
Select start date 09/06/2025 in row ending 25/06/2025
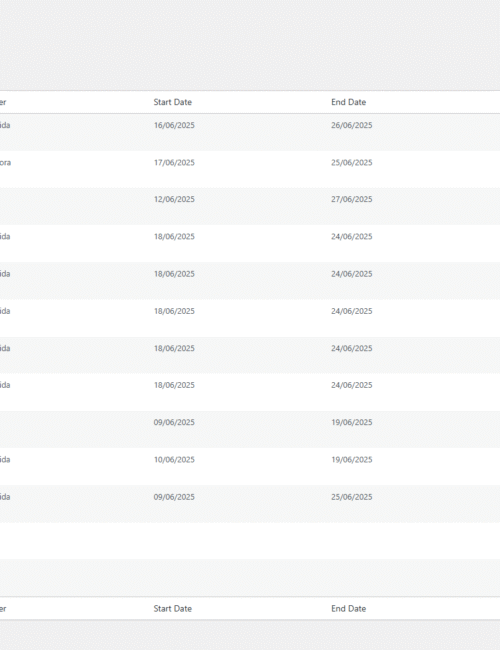174,497
